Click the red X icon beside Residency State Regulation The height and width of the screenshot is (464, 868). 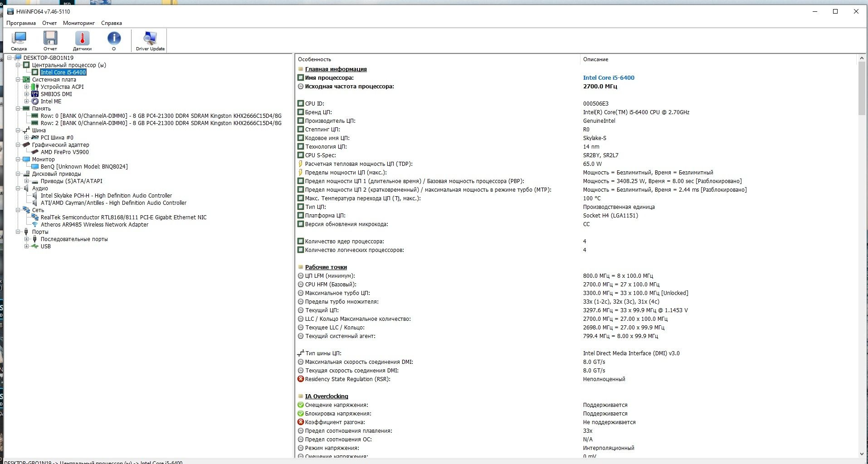point(300,379)
